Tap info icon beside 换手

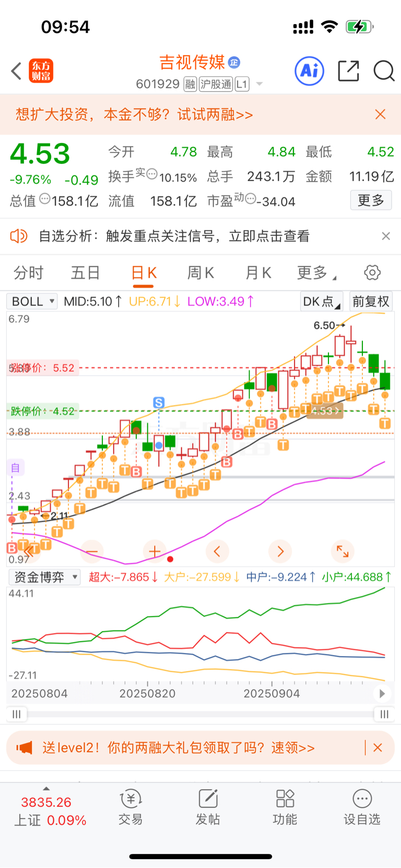(x=152, y=174)
